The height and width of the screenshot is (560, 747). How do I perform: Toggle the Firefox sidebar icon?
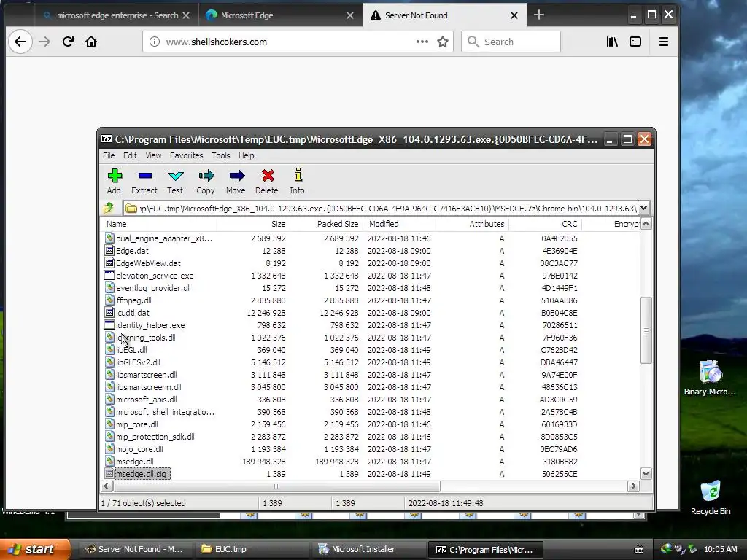point(635,42)
